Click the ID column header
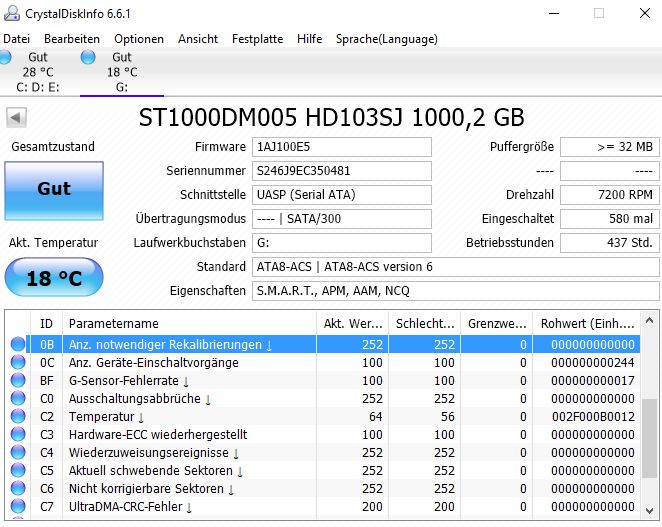 pyautogui.click(x=46, y=324)
